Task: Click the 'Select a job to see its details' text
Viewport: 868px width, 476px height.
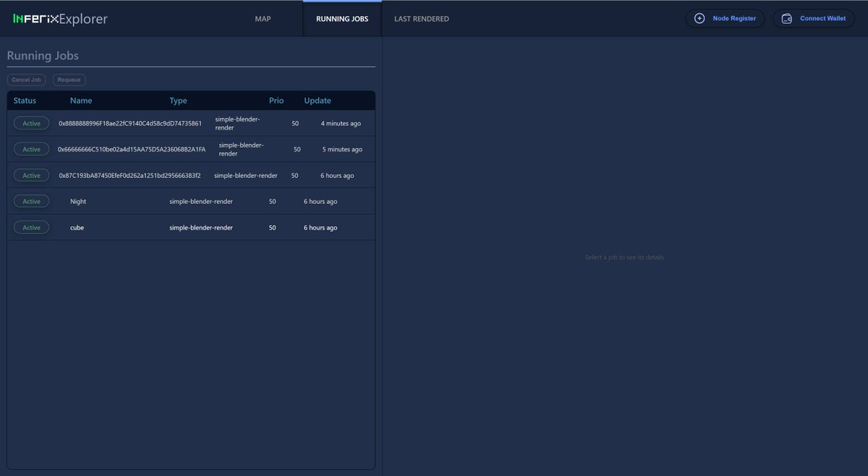Action: tap(625, 258)
